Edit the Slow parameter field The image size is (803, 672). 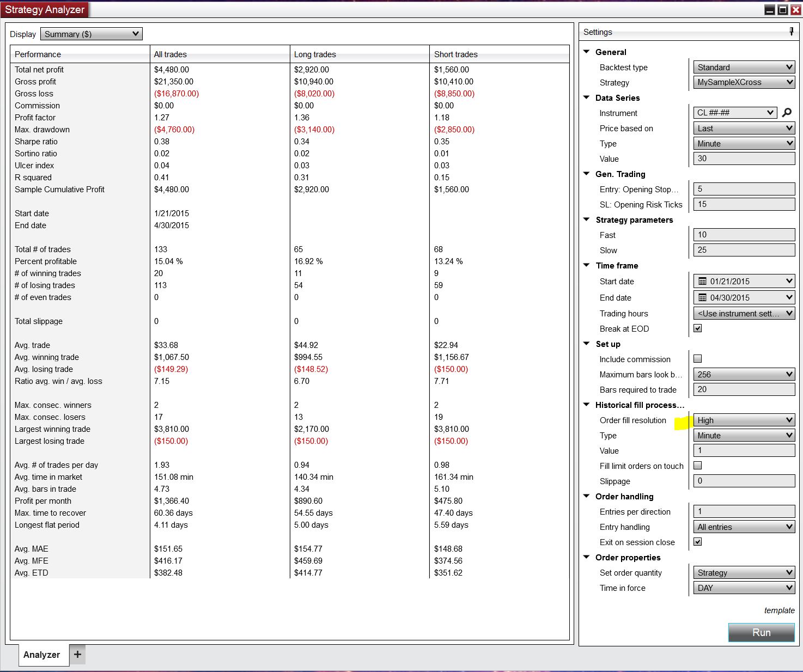click(744, 250)
